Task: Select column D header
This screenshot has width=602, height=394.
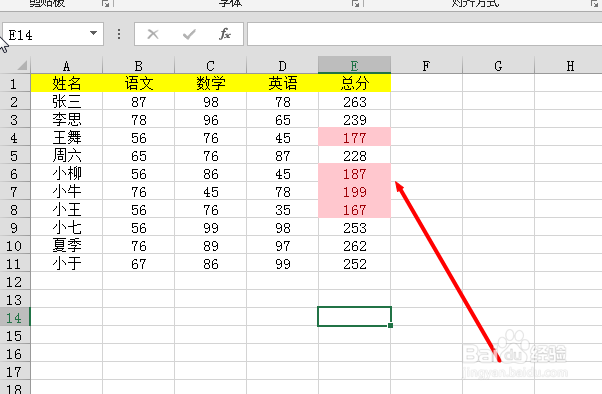Action: click(282, 66)
